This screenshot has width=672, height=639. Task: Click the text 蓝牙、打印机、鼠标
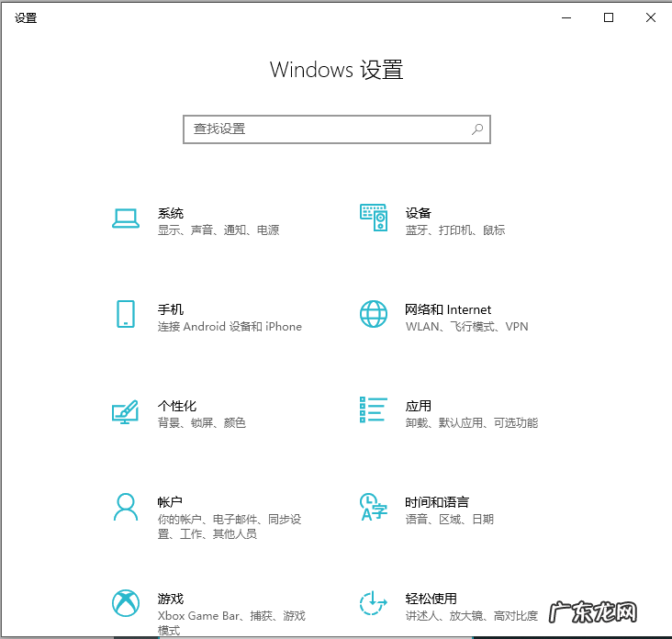455,230
